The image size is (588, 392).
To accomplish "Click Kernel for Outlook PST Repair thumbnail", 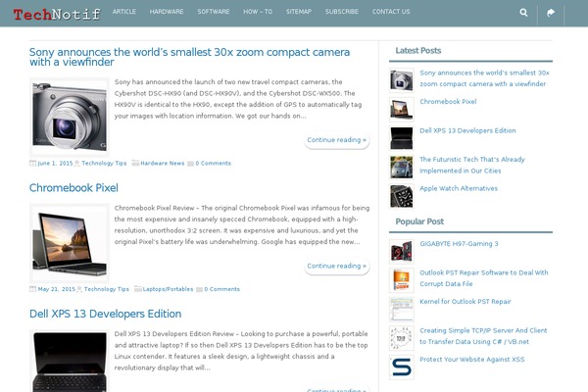I will click(x=401, y=309).
